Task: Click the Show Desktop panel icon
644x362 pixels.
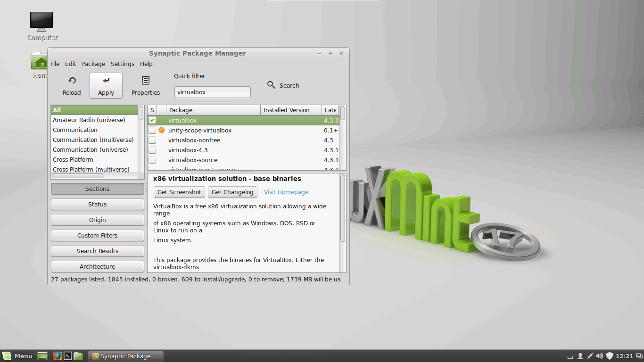Action: 42,356
